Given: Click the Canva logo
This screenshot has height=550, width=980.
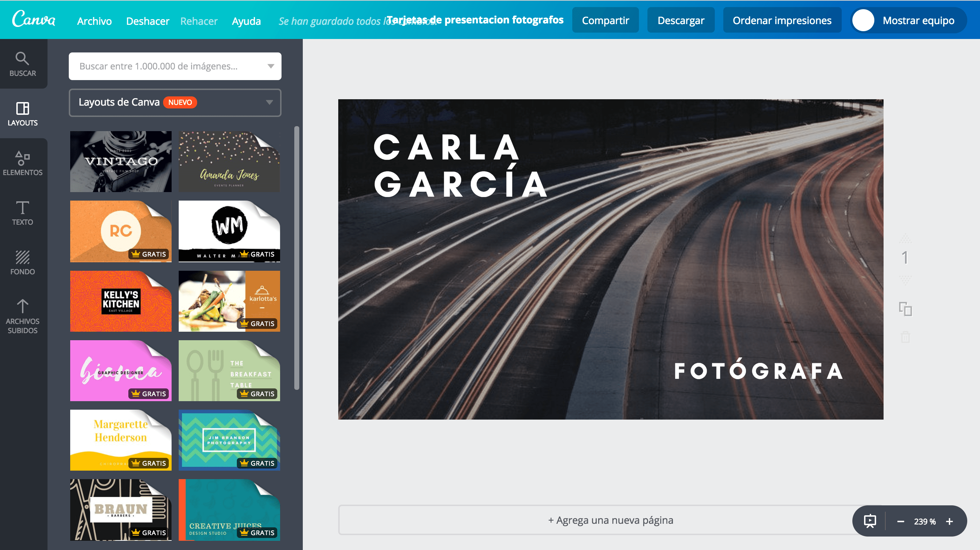Looking at the screenshot, I should tap(33, 20).
